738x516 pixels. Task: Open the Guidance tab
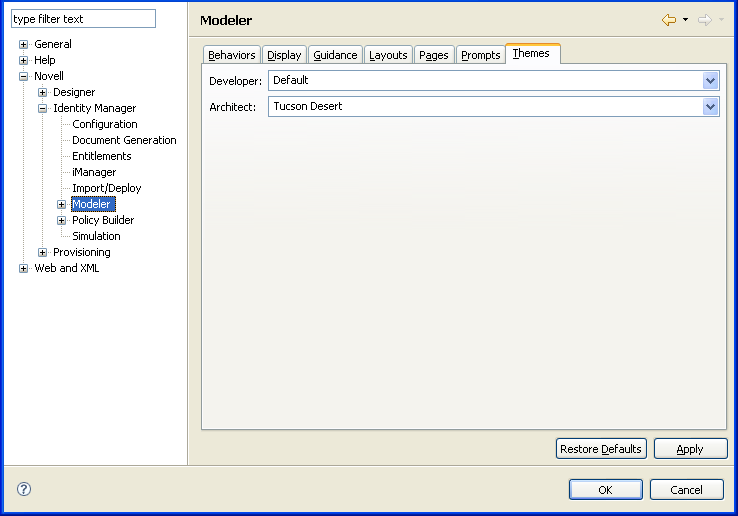point(335,55)
